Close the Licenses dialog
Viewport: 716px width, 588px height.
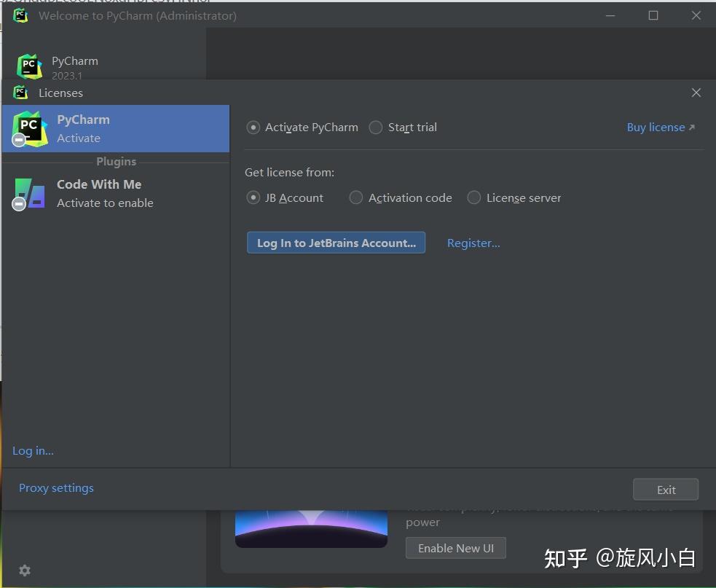[696, 93]
